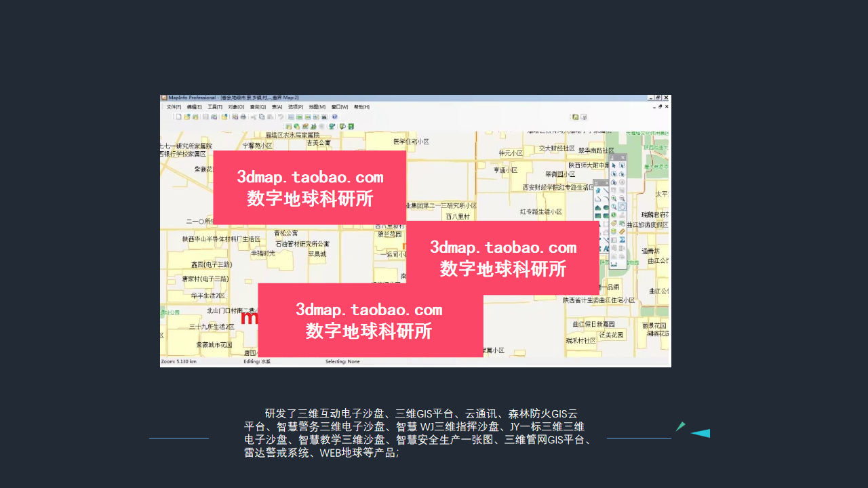Open a New Layout window icon
This screenshot has width=868, height=488.
(315, 117)
